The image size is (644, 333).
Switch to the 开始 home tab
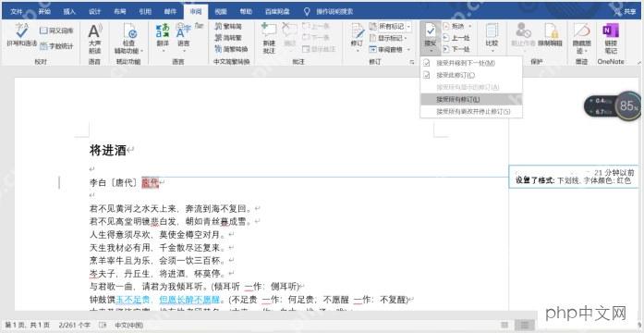(44, 11)
